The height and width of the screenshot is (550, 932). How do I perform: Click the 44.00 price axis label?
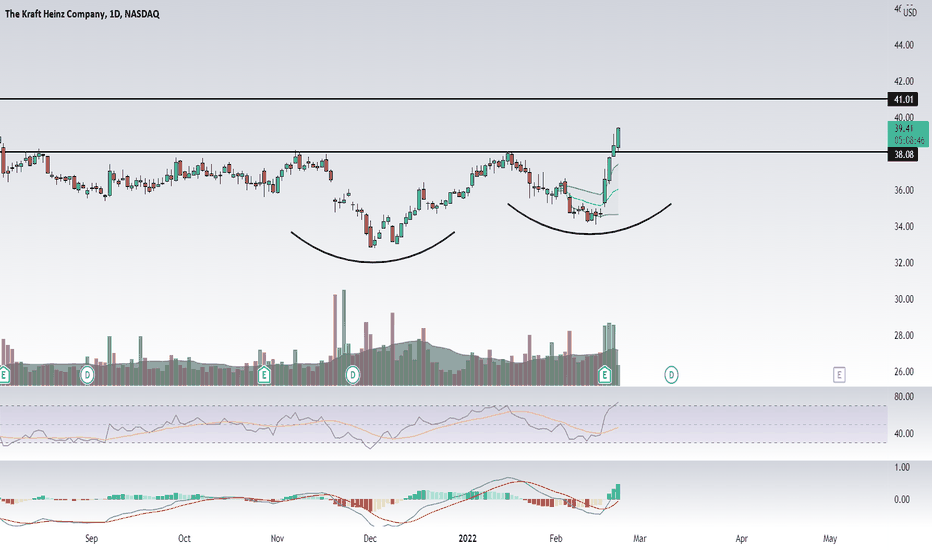click(x=903, y=45)
